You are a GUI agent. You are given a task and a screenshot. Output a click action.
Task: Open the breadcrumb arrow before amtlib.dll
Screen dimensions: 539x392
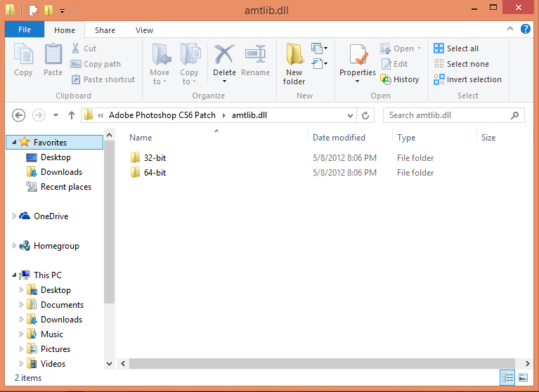223,115
